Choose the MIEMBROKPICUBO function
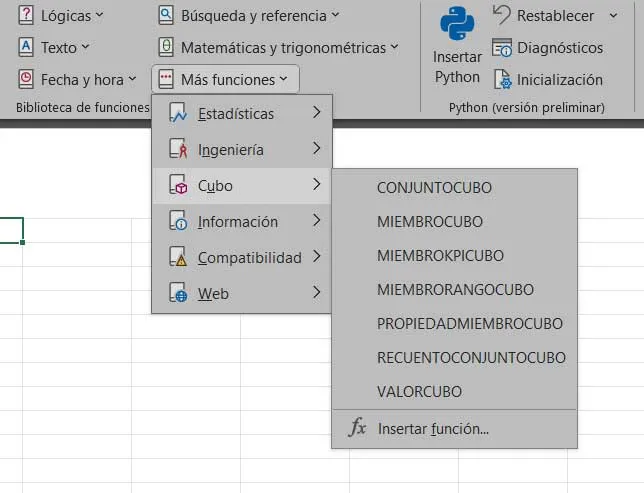 (x=454, y=256)
